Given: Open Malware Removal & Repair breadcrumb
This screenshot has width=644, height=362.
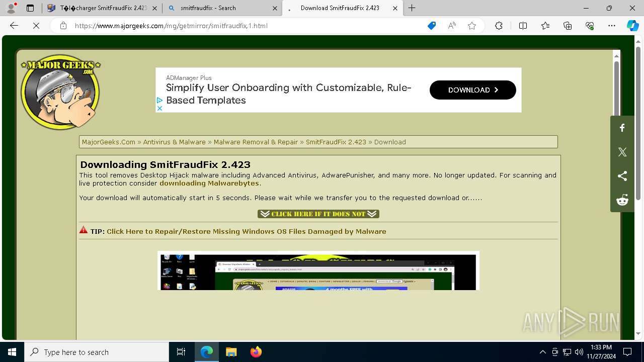Looking at the screenshot, I should (256, 142).
